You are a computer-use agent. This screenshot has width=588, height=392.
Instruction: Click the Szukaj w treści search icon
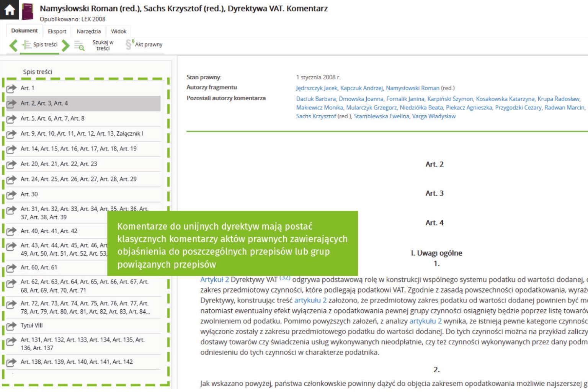tap(79, 46)
